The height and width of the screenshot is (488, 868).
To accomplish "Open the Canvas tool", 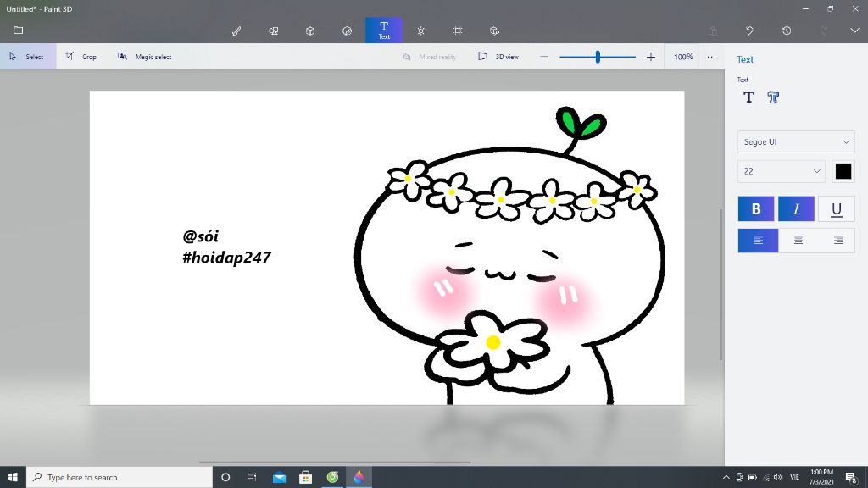I will tap(458, 30).
